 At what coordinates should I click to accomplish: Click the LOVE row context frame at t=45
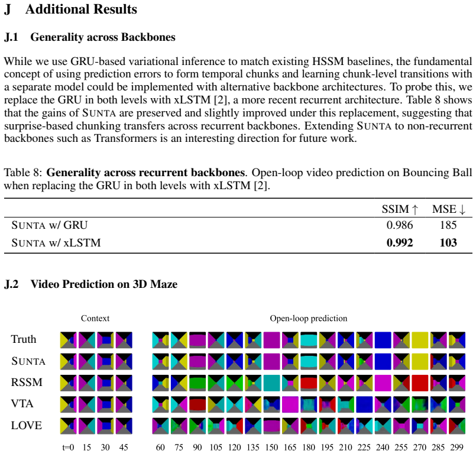coord(124,426)
